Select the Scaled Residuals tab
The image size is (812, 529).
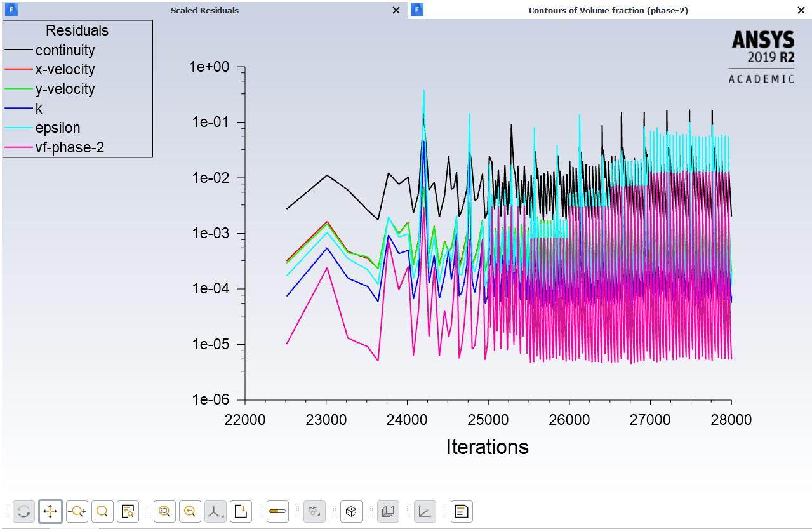[203, 10]
